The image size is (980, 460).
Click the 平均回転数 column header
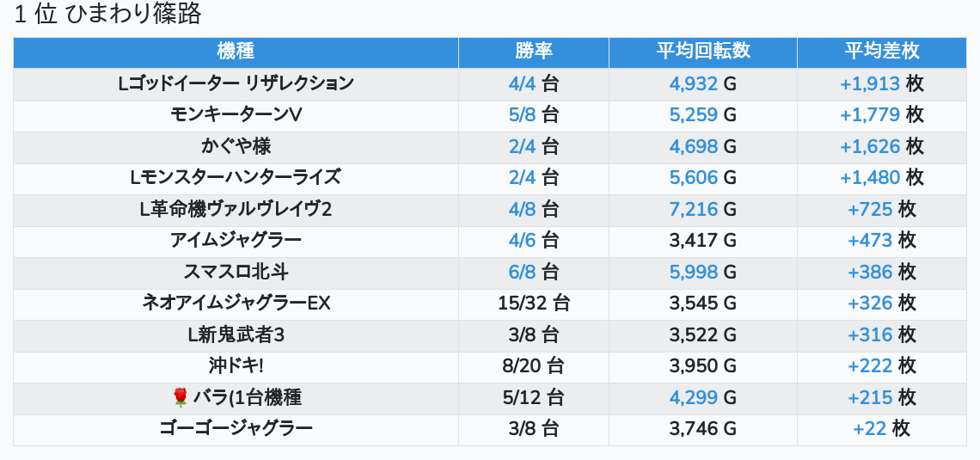[x=703, y=52]
